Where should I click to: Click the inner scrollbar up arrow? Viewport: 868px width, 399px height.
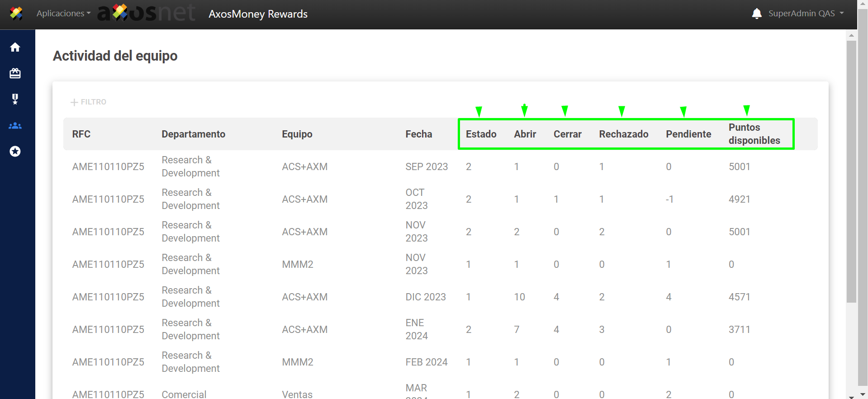[851, 35]
